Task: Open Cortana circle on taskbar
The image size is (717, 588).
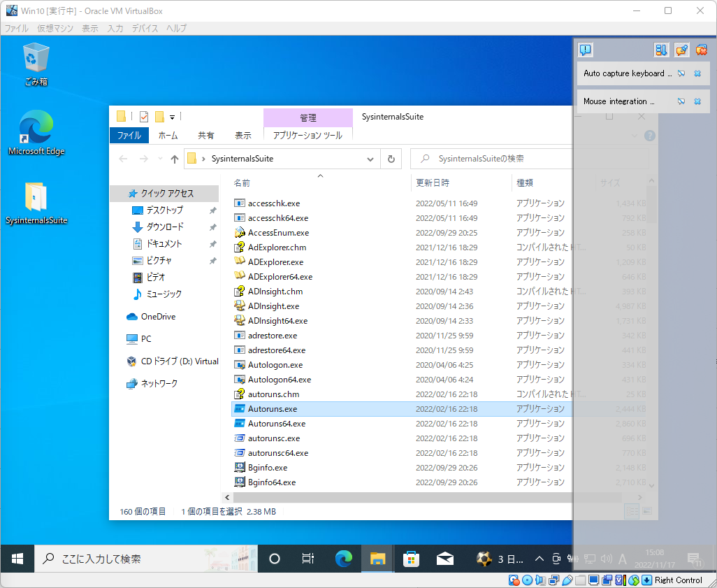Action: point(275,558)
